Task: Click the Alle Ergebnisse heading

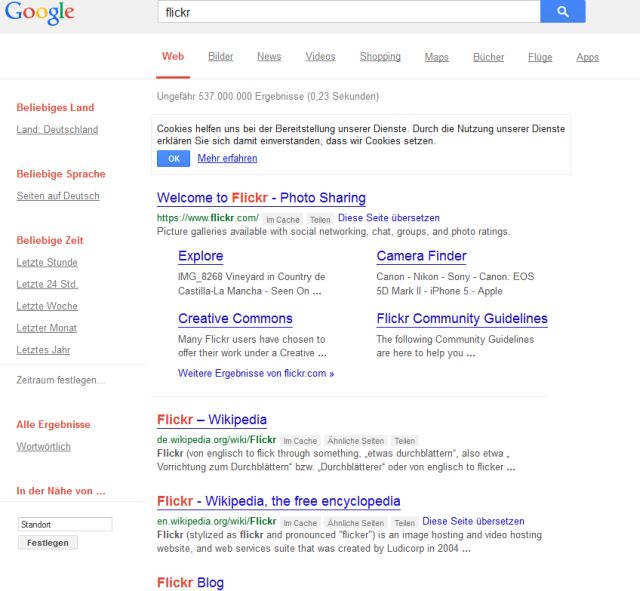Action: click(53, 425)
